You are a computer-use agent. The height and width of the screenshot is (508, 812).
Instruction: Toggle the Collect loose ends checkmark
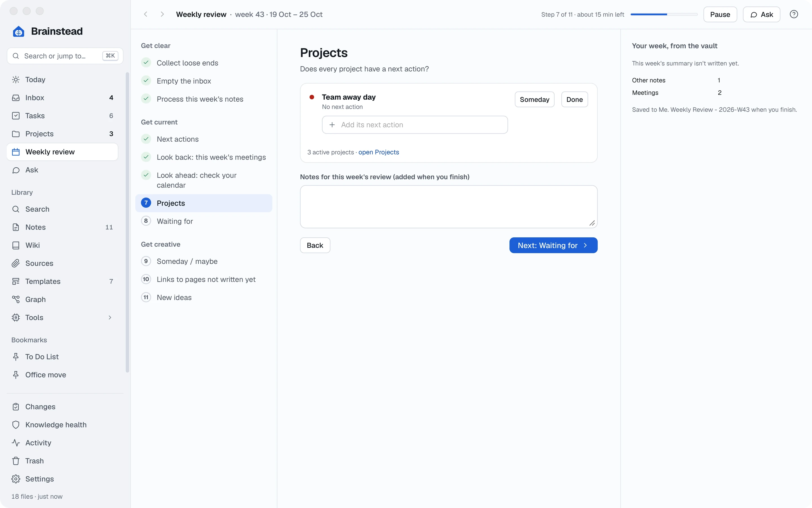146,62
